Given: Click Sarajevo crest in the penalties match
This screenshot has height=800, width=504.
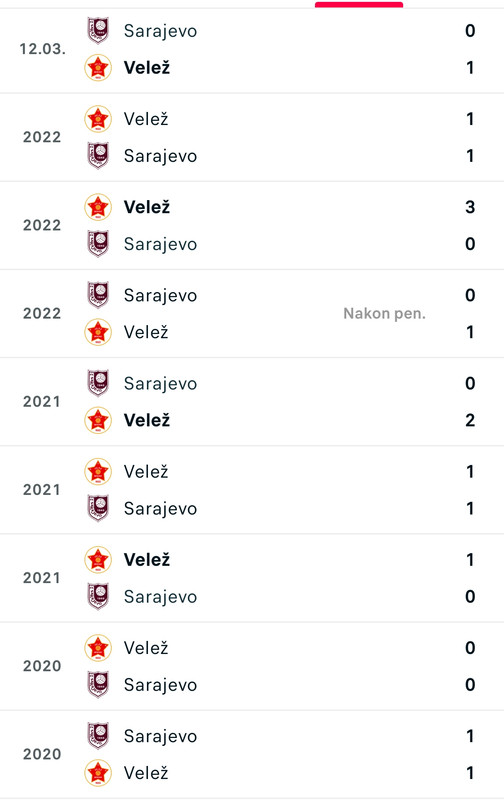Looking at the screenshot, I should point(98,295).
